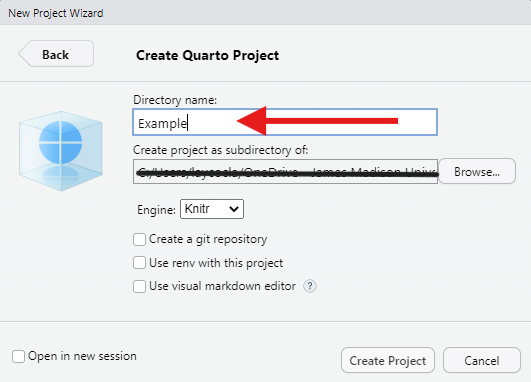Click the Use visual markdown editor label text
The height and width of the screenshot is (382, 531).
[x=222, y=286]
